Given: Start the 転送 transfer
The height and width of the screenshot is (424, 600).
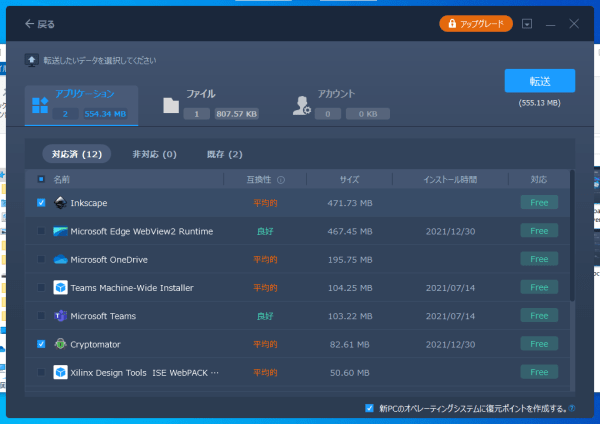Looking at the screenshot, I should pos(540,81).
